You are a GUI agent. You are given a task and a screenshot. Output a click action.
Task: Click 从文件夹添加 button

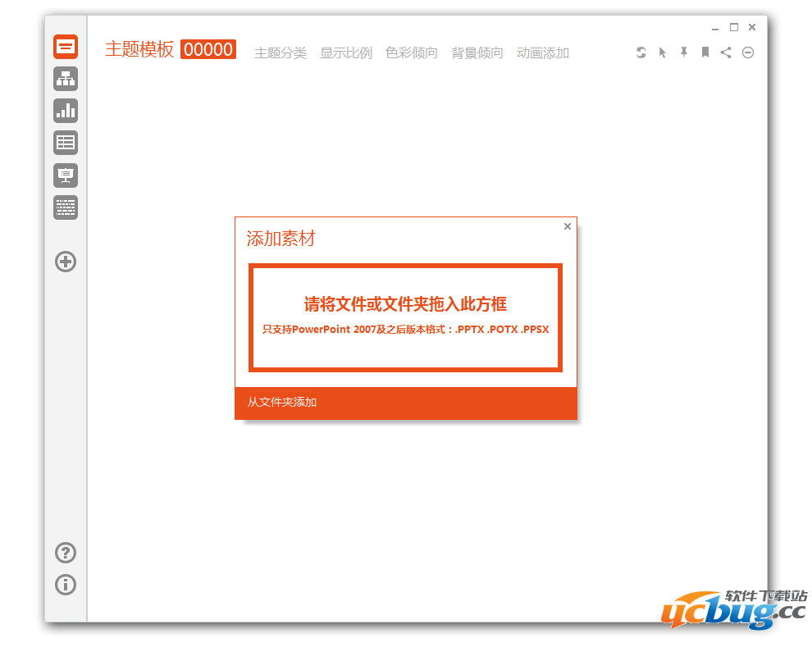click(282, 402)
